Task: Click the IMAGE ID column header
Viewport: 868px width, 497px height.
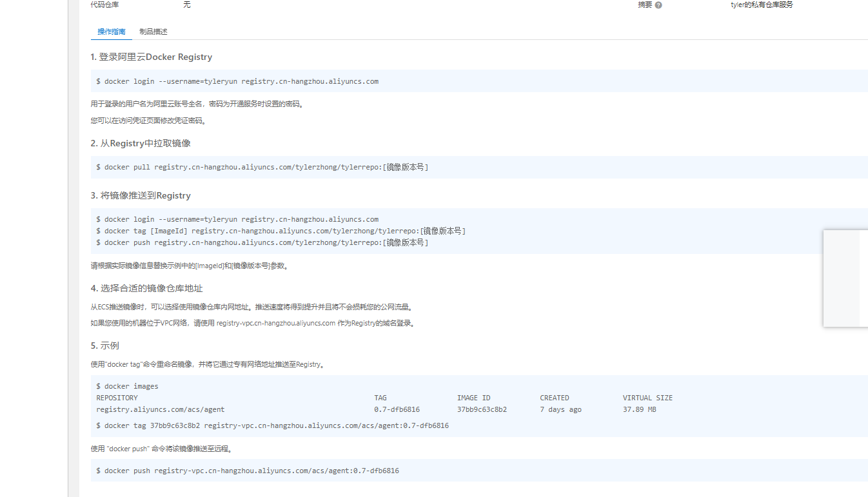Action: [474, 398]
